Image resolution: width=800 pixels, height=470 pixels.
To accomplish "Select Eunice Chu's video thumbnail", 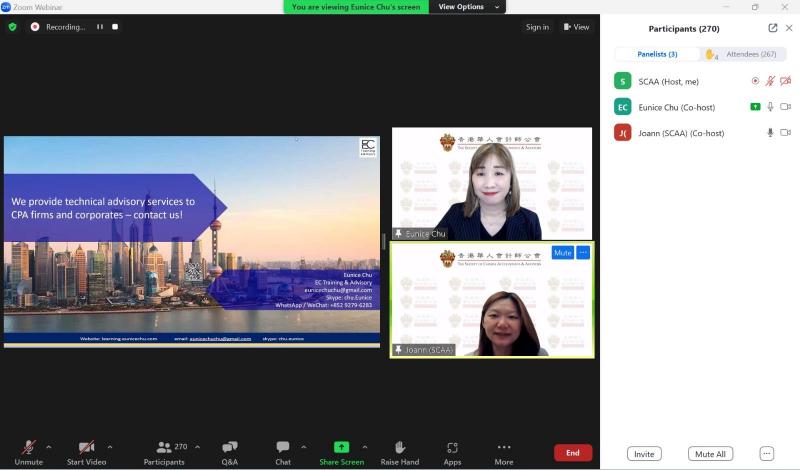I will tap(492, 184).
